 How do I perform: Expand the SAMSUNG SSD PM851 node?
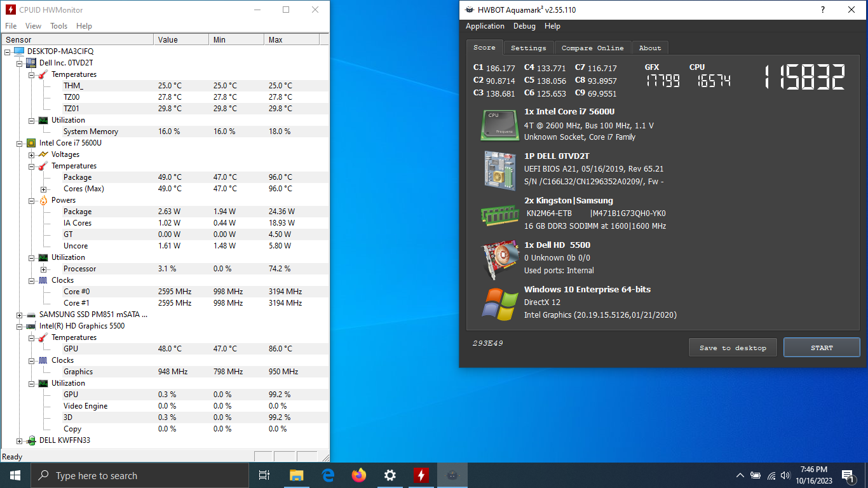(x=19, y=315)
